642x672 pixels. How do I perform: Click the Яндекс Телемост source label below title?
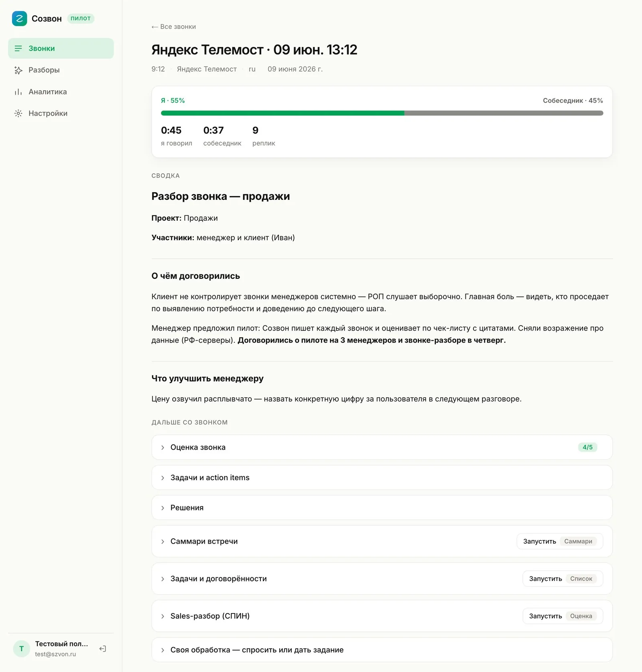point(207,69)
